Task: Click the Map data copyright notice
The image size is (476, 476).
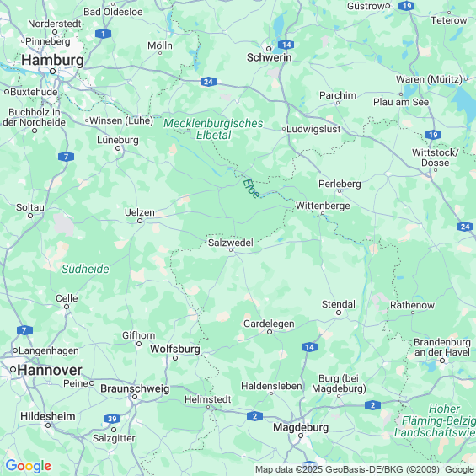Action: tap(365, 469)
